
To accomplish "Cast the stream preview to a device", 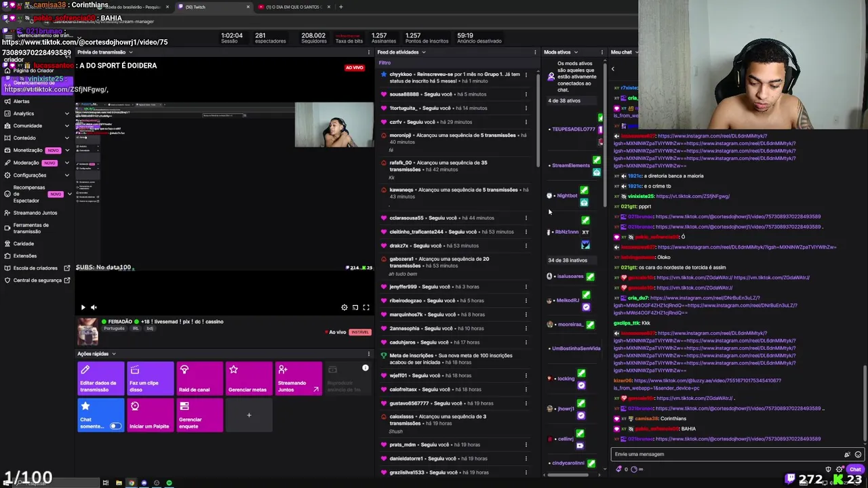I will (x=355, y=307).
